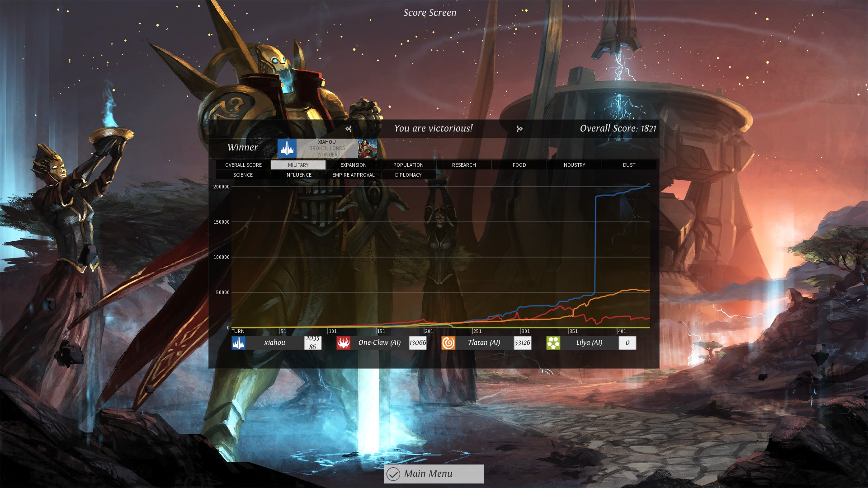Click the Score Screen title
The width and height of the screenshot is (868, 488).
point(430,13)
